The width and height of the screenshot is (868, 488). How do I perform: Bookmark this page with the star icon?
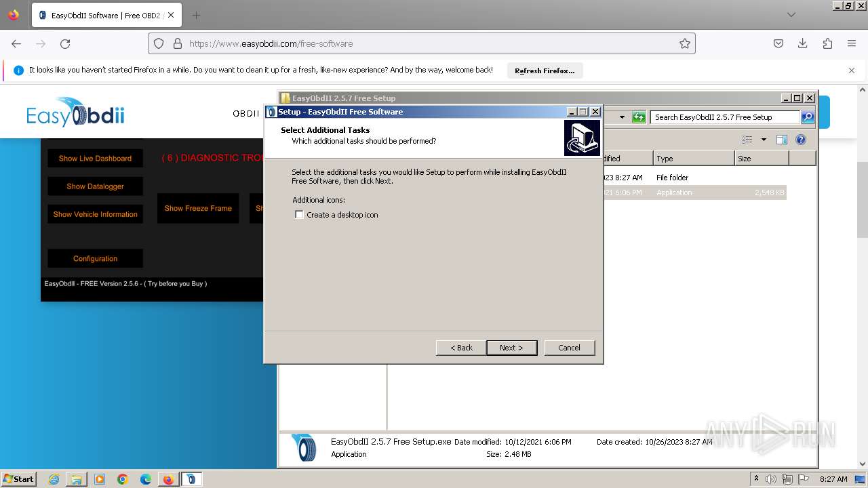[x=685, y=43]
